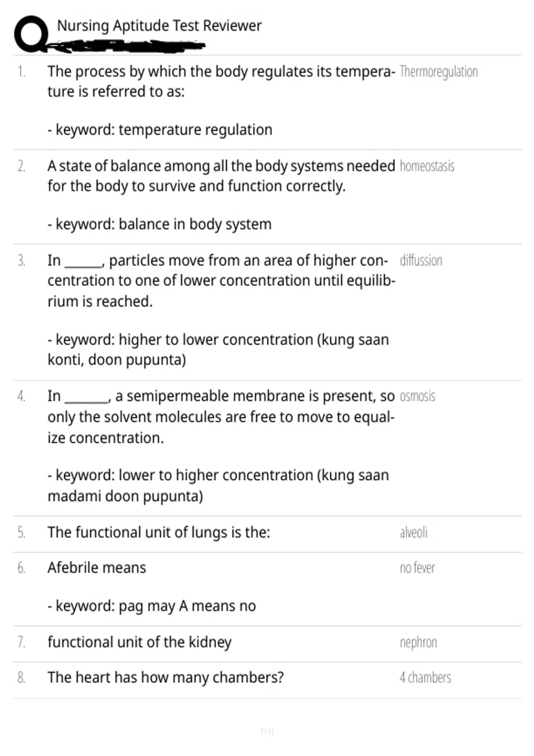The height and width of the screenshot is (756, 534).
Task: Click the 'Thermoregulation' answer
Action: 439,72
